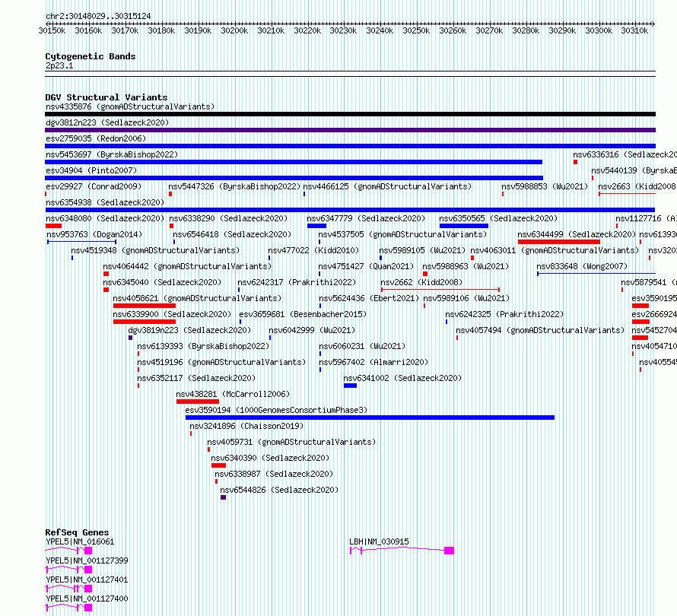The height and width of the screenshot is (616, 677).
Task: Click esv2759035 (Redon2006) label
Action: pos(96,138)
